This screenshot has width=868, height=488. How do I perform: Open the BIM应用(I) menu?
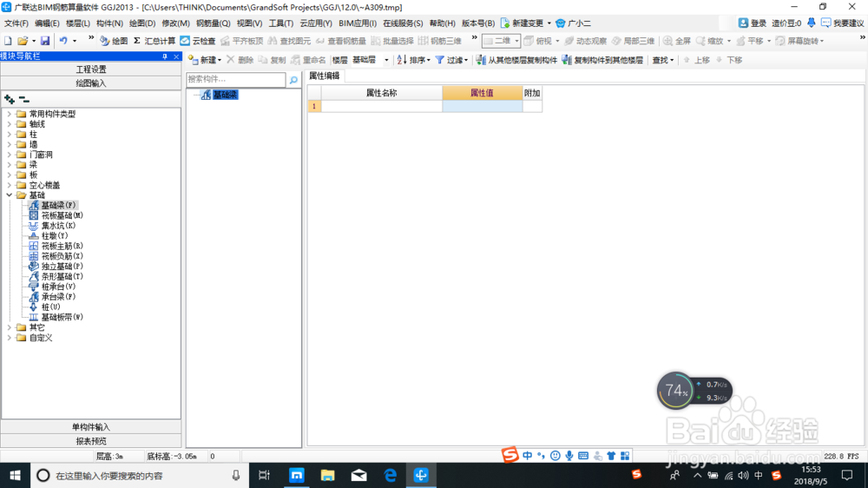[x=358, y=23]
